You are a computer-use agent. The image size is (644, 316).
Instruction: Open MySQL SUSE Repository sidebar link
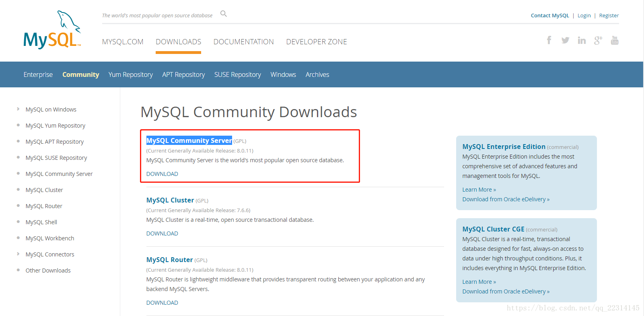click(x=56, y=158)
